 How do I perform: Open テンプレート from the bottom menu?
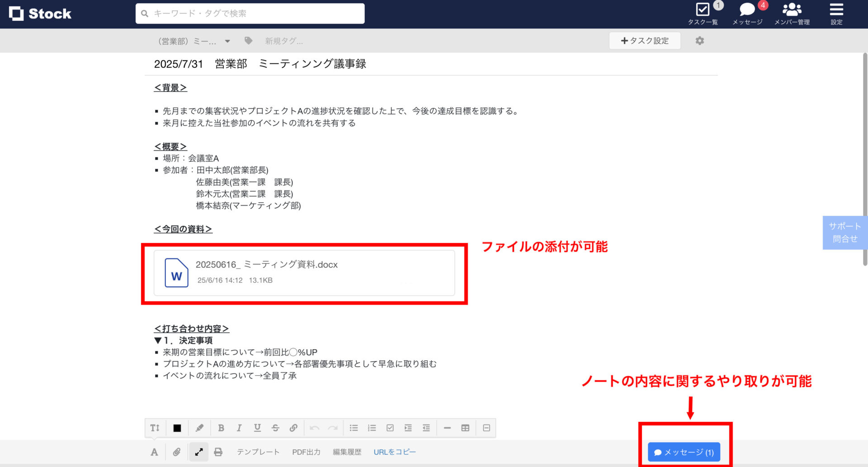coord(258,451)
